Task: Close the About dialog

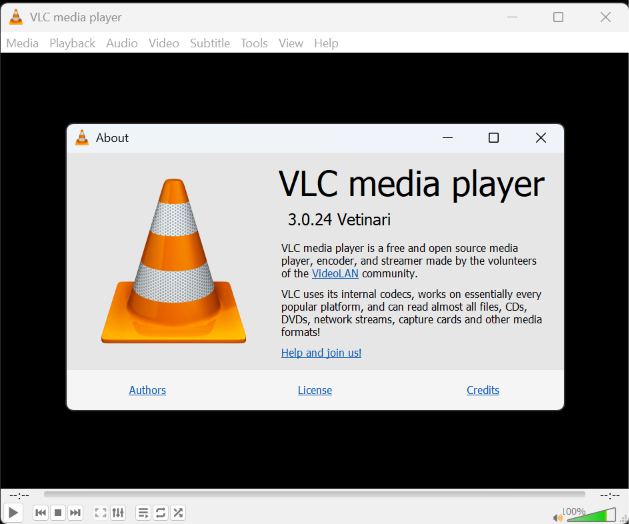Action: click(540, 138)
